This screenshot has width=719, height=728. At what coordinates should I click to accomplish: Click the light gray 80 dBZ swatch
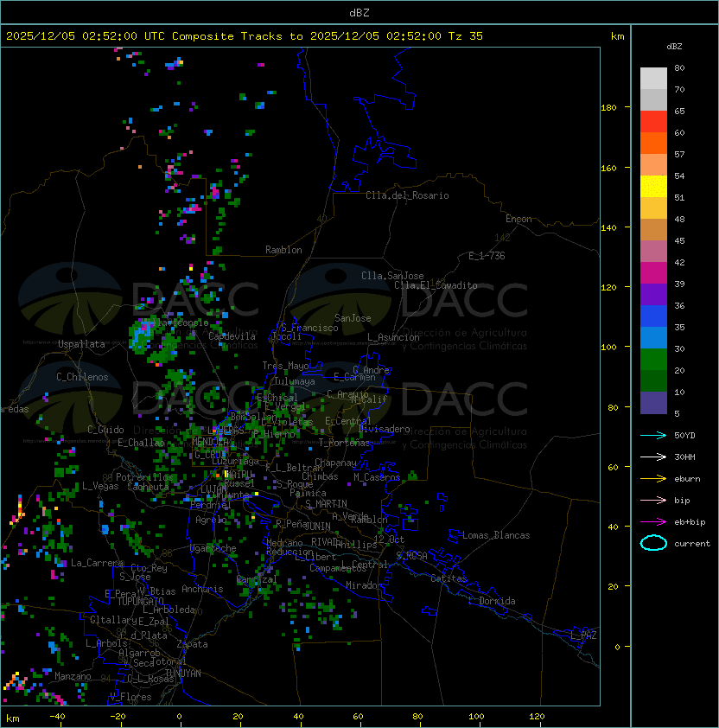pos(653,78)
